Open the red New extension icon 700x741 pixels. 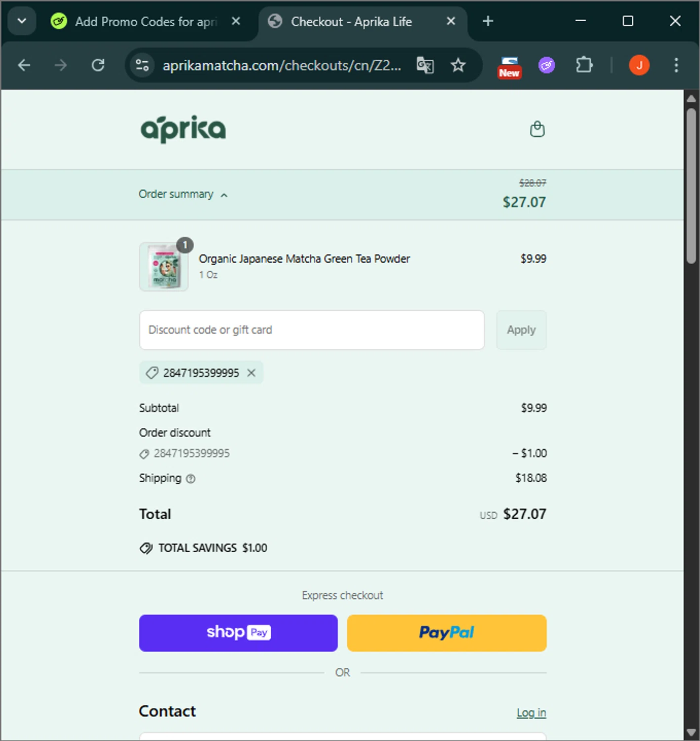coord(509,67)
